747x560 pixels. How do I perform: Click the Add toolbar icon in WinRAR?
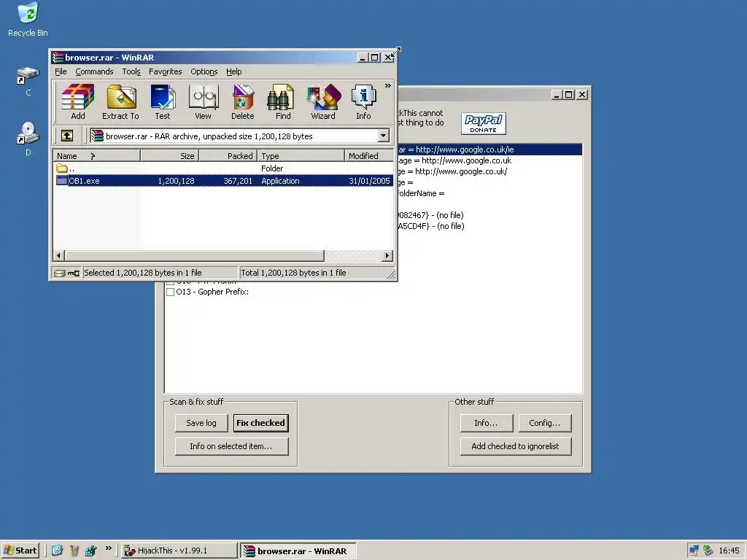click(x=77, y=102)
